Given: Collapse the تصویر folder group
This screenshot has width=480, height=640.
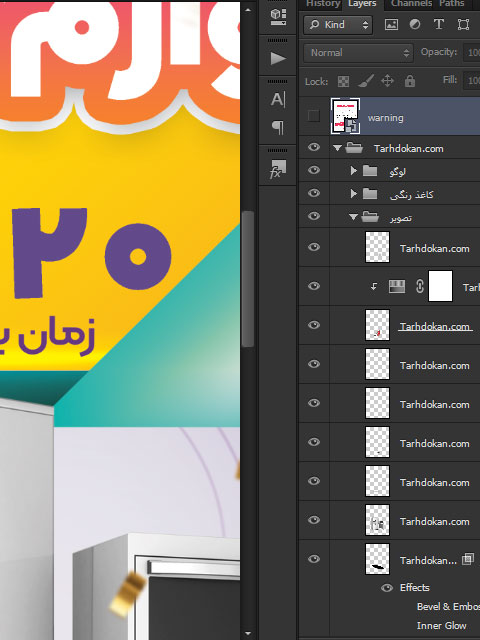Looking at the screenshot, I should tap(353, 217).
